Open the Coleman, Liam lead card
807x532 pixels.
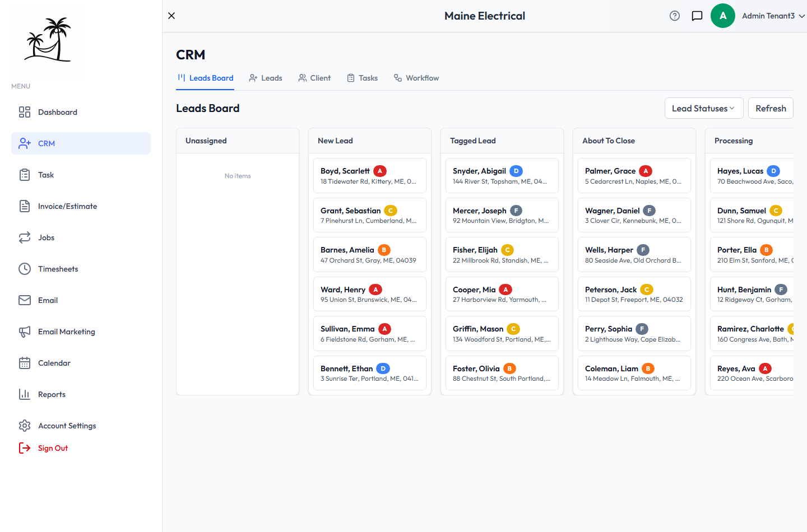(x=634, y=373)
